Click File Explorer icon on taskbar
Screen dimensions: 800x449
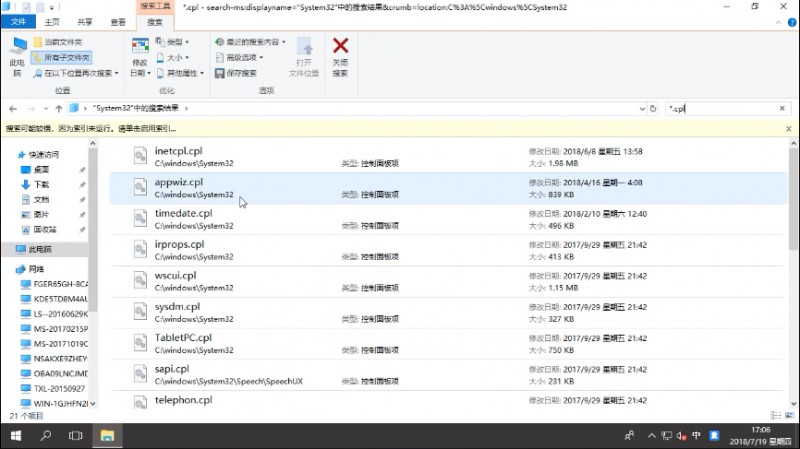pos(107,436)
